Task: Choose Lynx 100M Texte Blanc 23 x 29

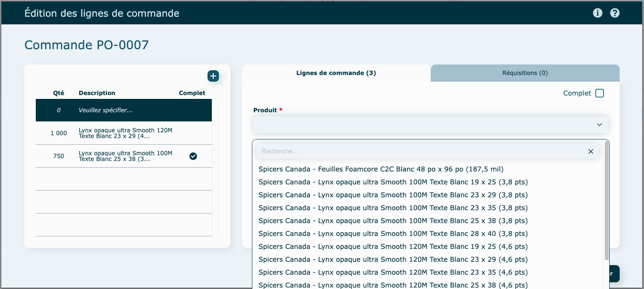Action: click(x=393, y=195)
